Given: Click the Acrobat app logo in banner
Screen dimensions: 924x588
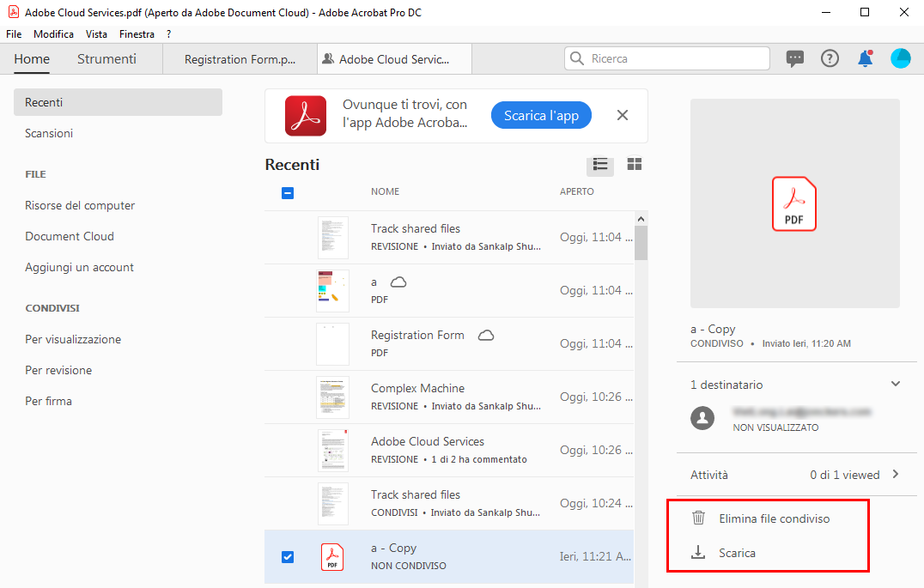Looking at the screenshot, I should pos(305,116).
